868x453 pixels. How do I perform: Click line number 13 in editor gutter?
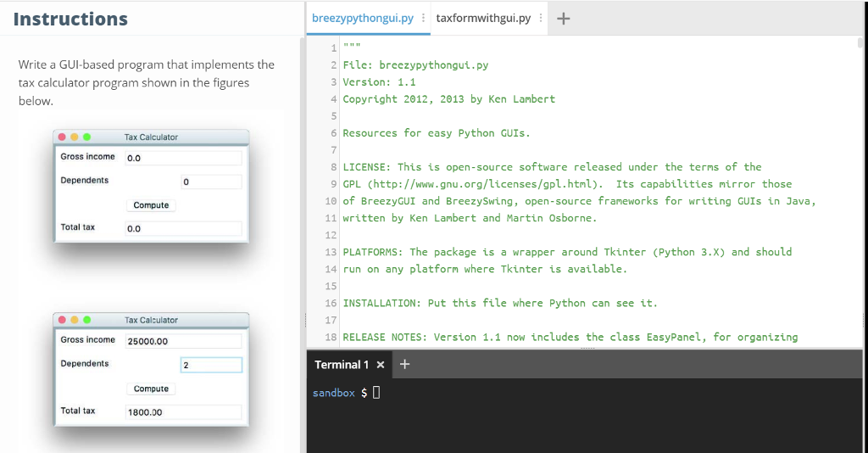click(331, 252)
